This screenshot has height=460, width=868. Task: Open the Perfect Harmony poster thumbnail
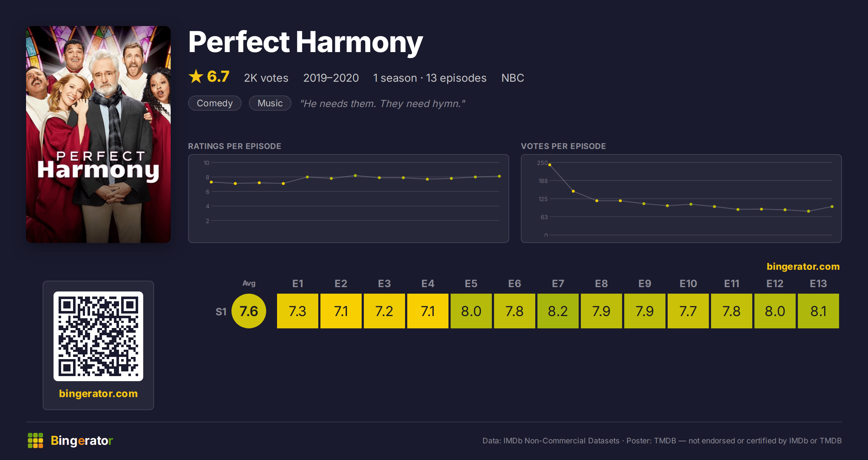pyautogui.click(x=98, y=135)
